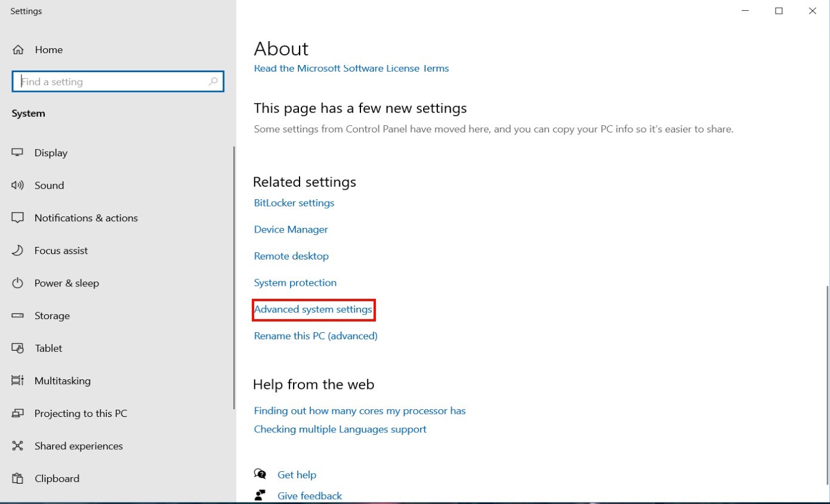830x504 pixels.
Task: Open Advanced system settings link
Action: 313,310
